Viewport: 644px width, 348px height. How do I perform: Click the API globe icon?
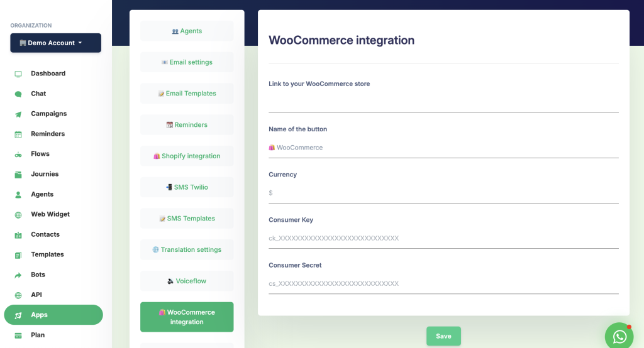(18, 295)
